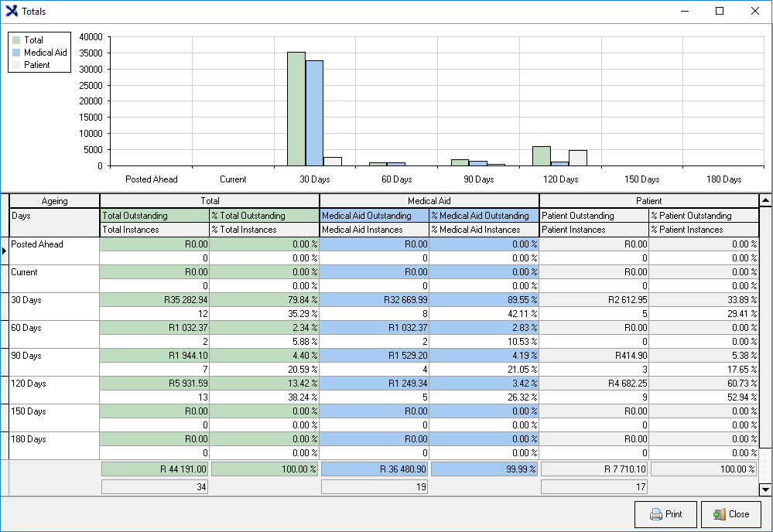This screenshot has height=532, width=773.
Task: Click the R32 669.99 Medical Aid cell
Action: (x=375, y=300)
